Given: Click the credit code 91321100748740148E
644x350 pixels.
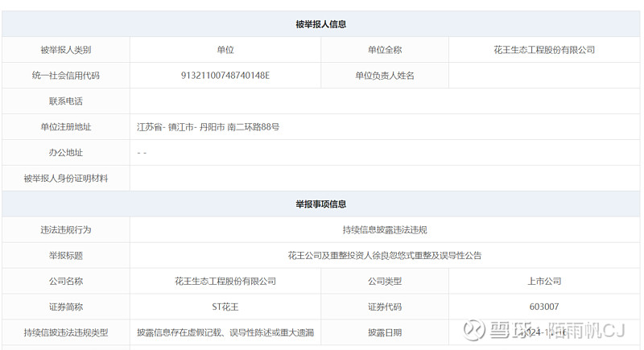Looking at the screenshot, I should [x=225, y=76].
